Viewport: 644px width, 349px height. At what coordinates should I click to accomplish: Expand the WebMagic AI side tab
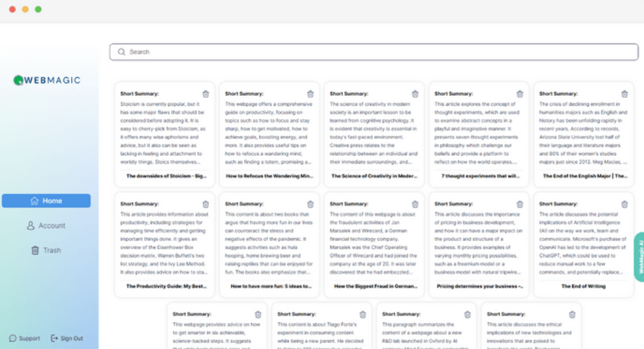639,257
